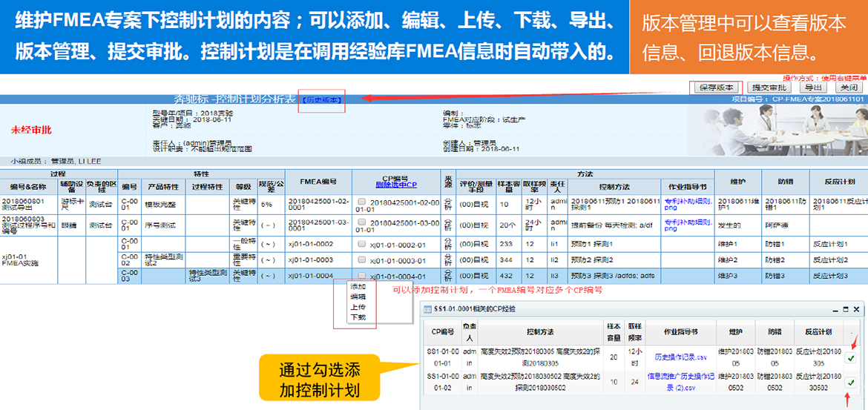Click the 删除选中CP link
The height and width of the screenshot is (410, 868).
397,185
